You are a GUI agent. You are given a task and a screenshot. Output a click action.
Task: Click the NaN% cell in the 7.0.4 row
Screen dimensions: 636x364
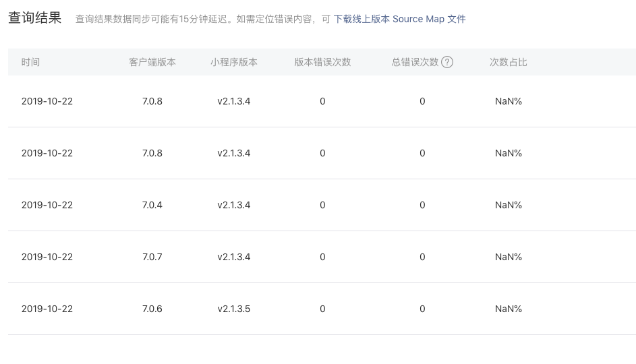click(x=509, y=205)
